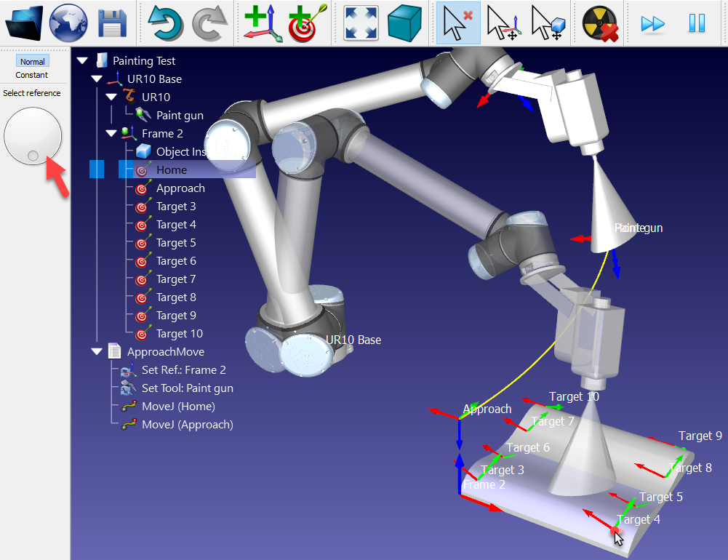Viewport: 728px width, 560px height.
Task: Open the online robot library
Action: pyautogui.click(x=67, y=23)
